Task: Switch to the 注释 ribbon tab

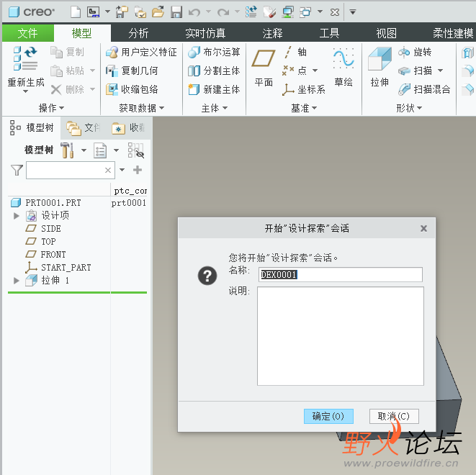Action: (x=272, y=33)
